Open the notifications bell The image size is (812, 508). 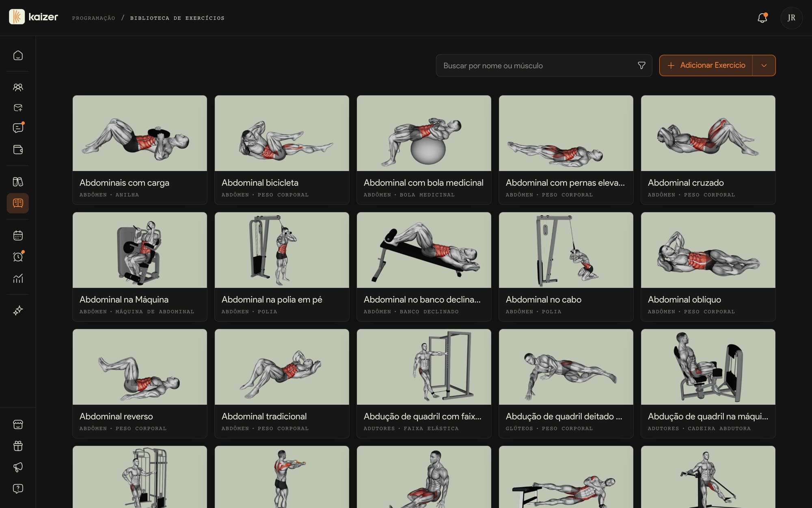(762, 18)
